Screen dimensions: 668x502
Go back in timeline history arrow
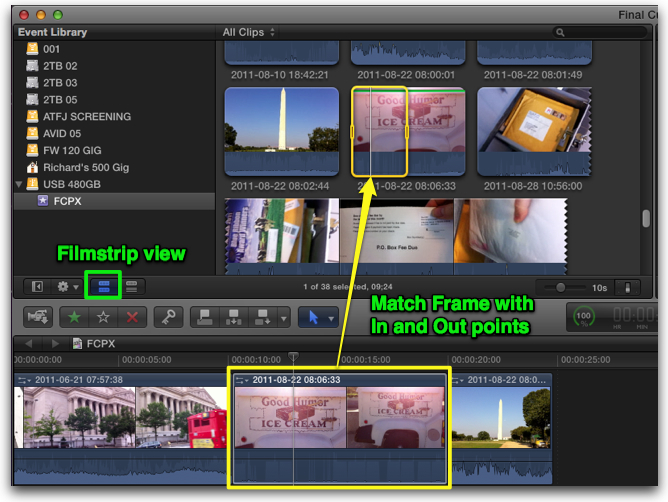click(29, 343)
